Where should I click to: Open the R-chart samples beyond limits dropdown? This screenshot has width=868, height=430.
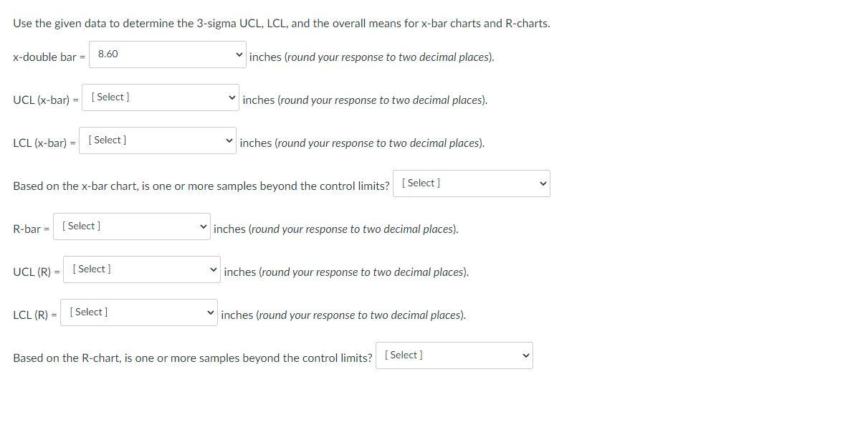(x=453, y=355)
